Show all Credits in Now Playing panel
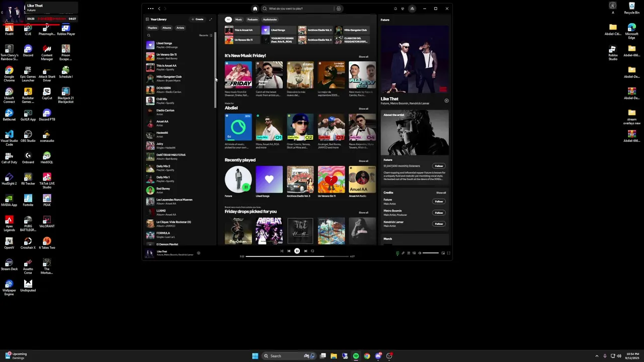The image size is (644, 362). 441,193
